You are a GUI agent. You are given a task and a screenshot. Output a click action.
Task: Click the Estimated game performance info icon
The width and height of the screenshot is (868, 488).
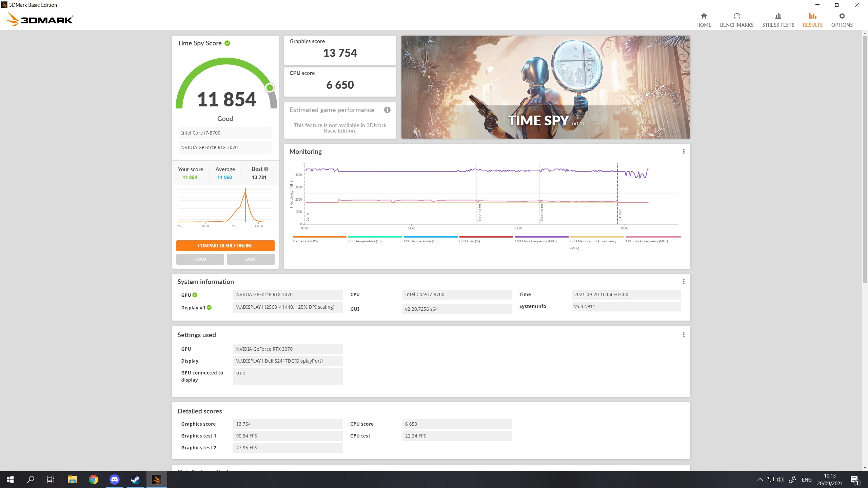coord(387,110)
